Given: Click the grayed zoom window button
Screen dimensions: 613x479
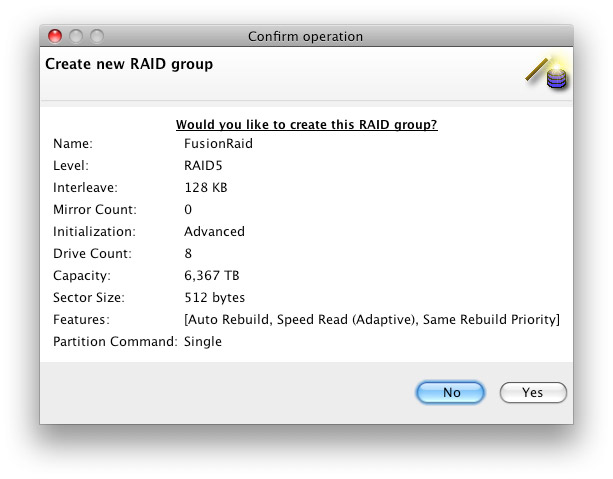Looking at the screenshot, I should pyautogui.click(x=97, y=36).
